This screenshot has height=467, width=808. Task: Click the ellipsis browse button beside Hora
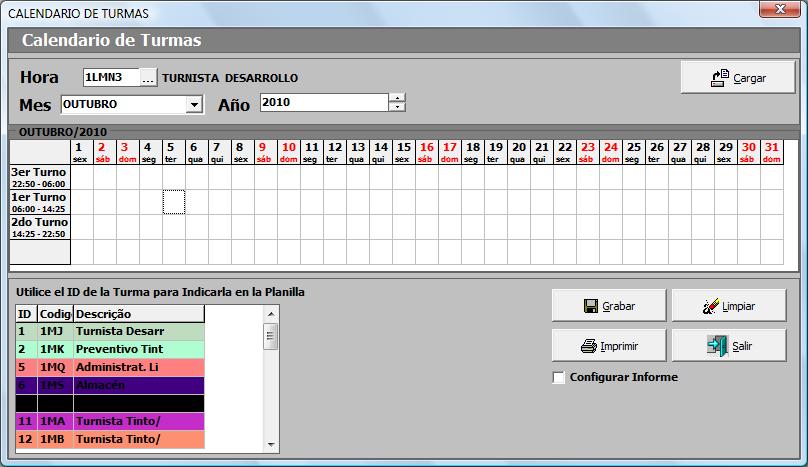pyautogui.click(x=147, y=78)
